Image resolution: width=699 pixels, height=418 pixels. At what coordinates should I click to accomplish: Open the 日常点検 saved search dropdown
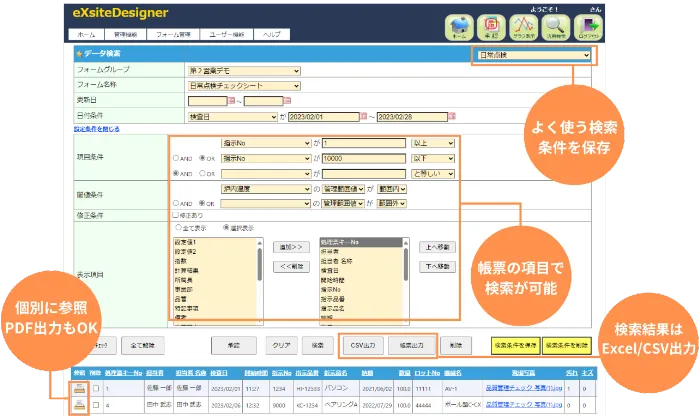(x=534, y=56)
